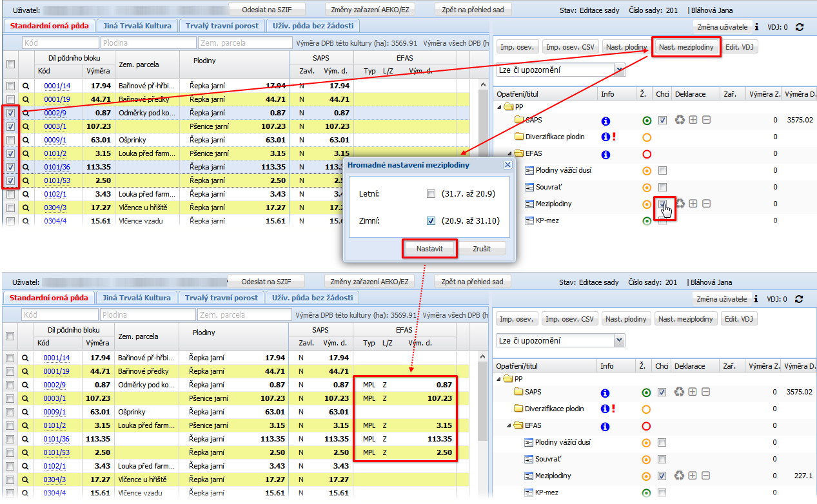Show SAPS info icon in lower tree
The width and height of the screenshot is (817, 504).
(x=605, y=393)
